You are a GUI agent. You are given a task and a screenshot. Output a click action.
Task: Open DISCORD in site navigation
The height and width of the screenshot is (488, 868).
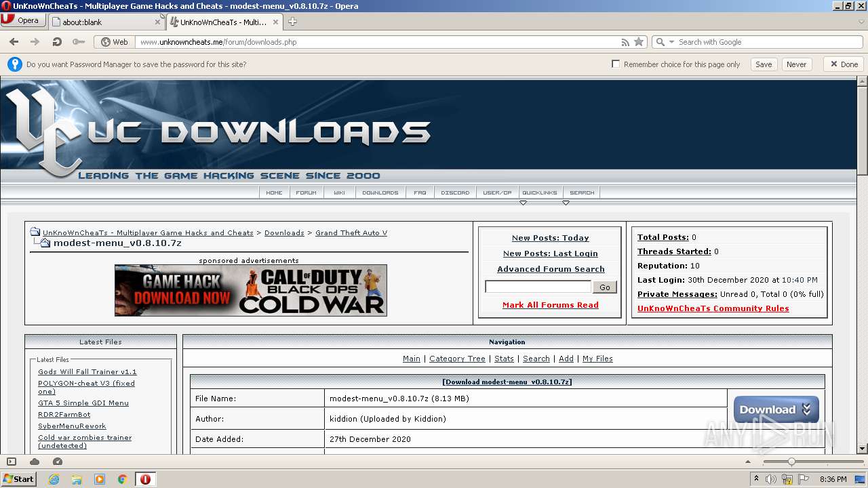click(455, 192)
